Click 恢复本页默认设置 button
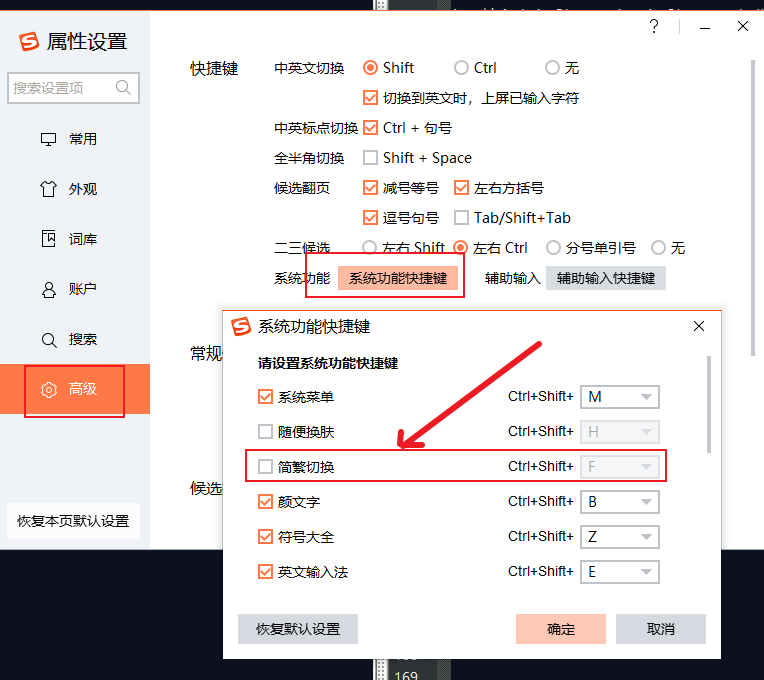This screenshot has height=680, width=764. click(73, 521)
